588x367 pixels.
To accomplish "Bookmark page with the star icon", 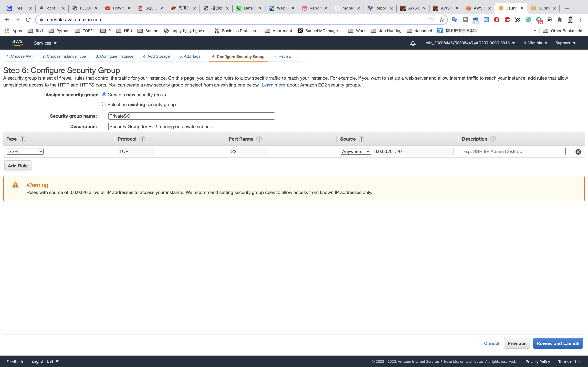I will pos(441,20).
